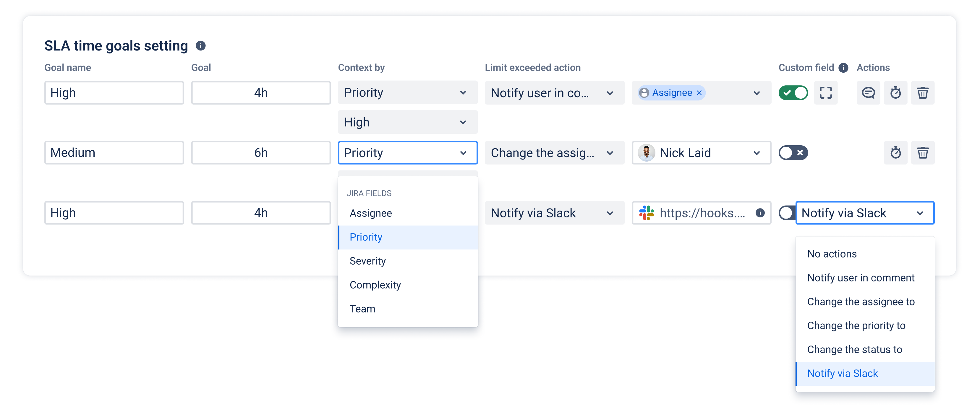980x420 pixels.
Task: Select Team from Jira fields list
Action: [407, 309]
